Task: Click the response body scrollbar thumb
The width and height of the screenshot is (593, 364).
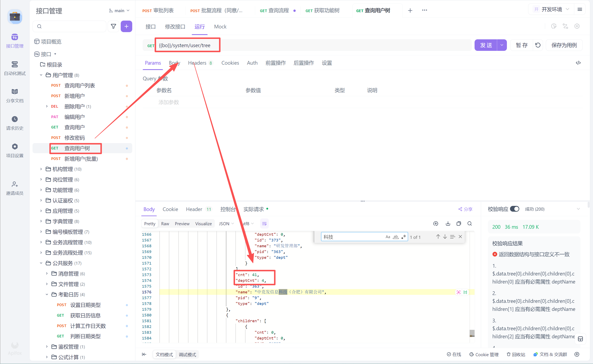Action: [x=472, y=333]
